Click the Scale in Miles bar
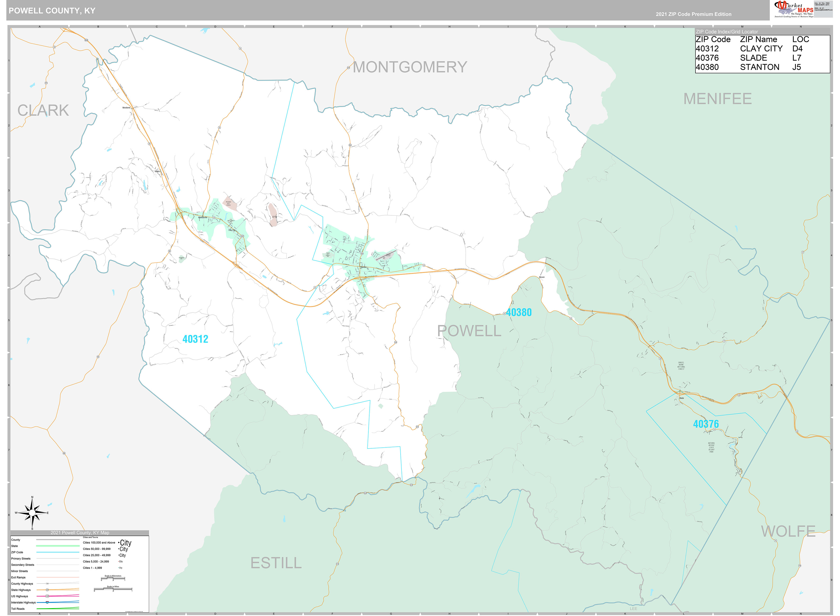Viewport: 840px width, 616px height. tap(113, 589)
